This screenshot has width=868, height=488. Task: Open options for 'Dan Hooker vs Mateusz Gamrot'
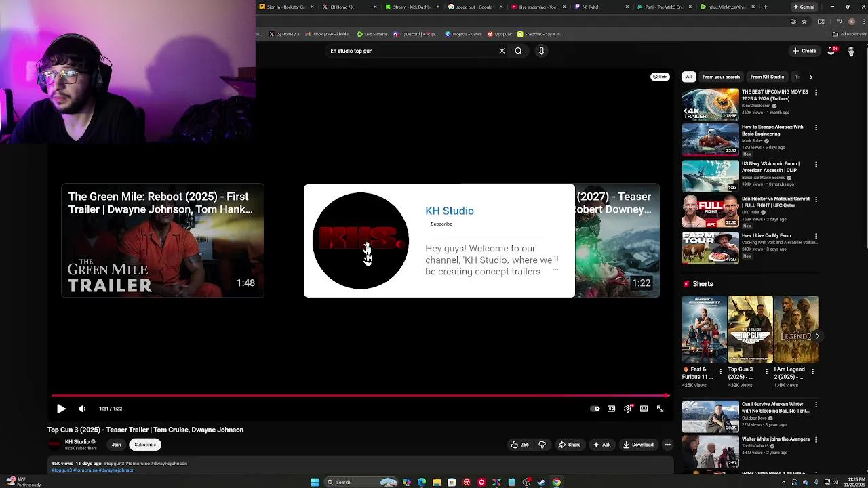pyautogui.click(x=816, y=199)
